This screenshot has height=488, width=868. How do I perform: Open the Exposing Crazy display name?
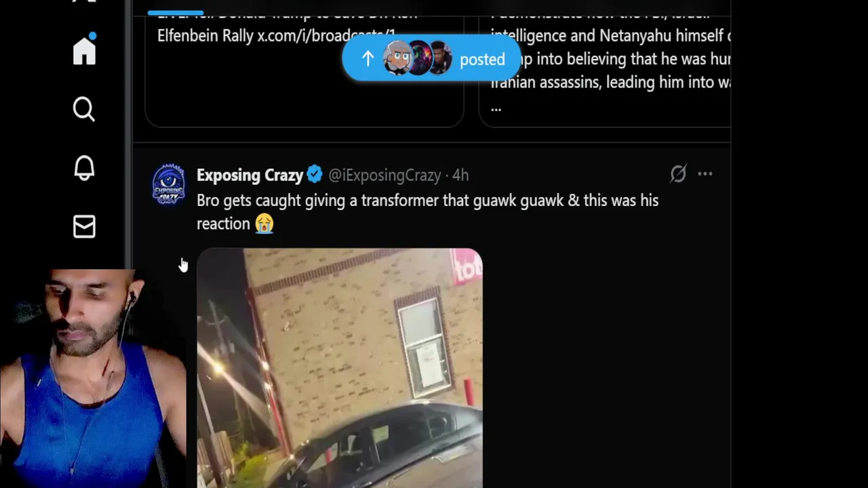[250, 175]
